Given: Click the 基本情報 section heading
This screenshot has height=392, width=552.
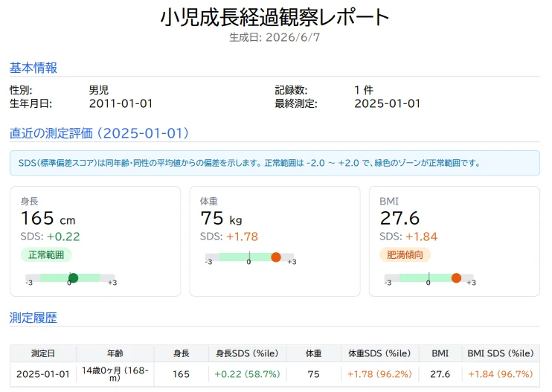Looking at the screenshot, I should pos(33,68).
